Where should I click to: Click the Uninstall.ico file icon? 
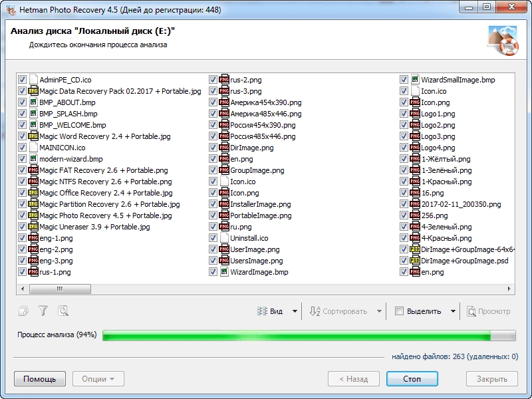click(x=224, y=238)
